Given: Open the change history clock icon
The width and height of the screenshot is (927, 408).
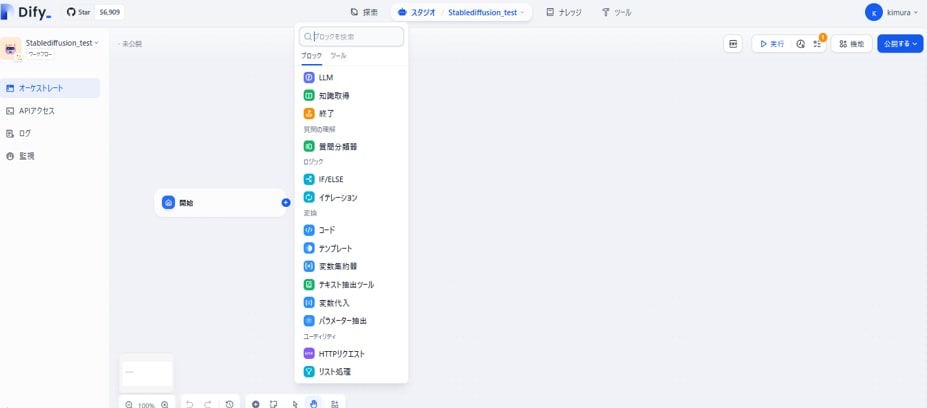Looking at the screenshot, I should (229, 404).
